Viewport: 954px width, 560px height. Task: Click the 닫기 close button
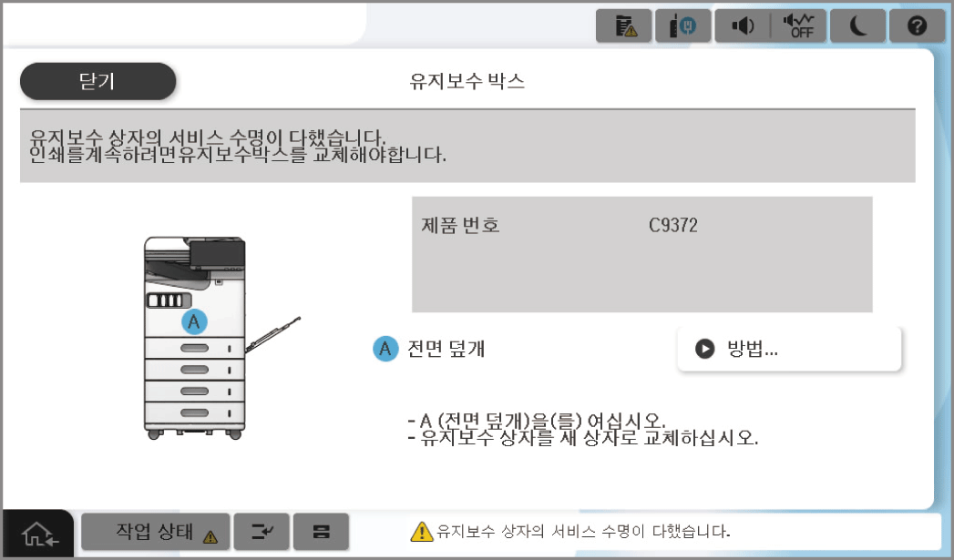click(98, 81)
